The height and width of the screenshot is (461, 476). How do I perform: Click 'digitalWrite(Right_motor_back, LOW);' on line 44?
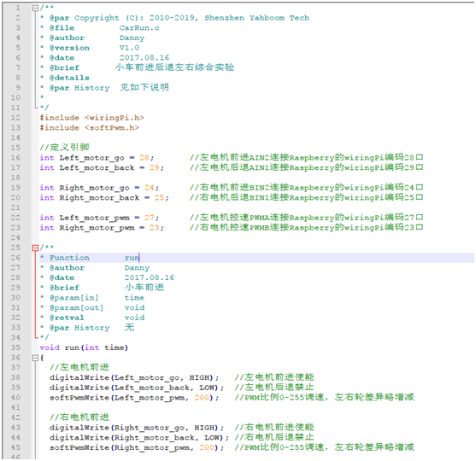(x=139, y=438)
